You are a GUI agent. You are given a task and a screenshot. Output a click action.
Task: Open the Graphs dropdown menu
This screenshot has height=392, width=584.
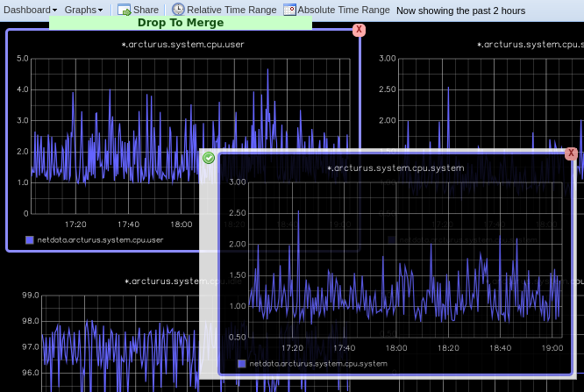tap(83, 10)
